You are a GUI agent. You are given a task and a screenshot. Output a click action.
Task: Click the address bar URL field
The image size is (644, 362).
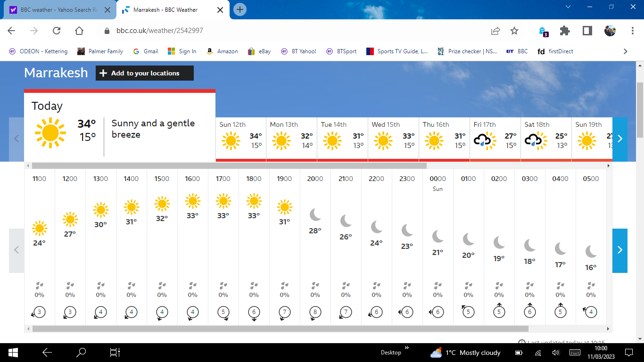click(x=283, y=31)
